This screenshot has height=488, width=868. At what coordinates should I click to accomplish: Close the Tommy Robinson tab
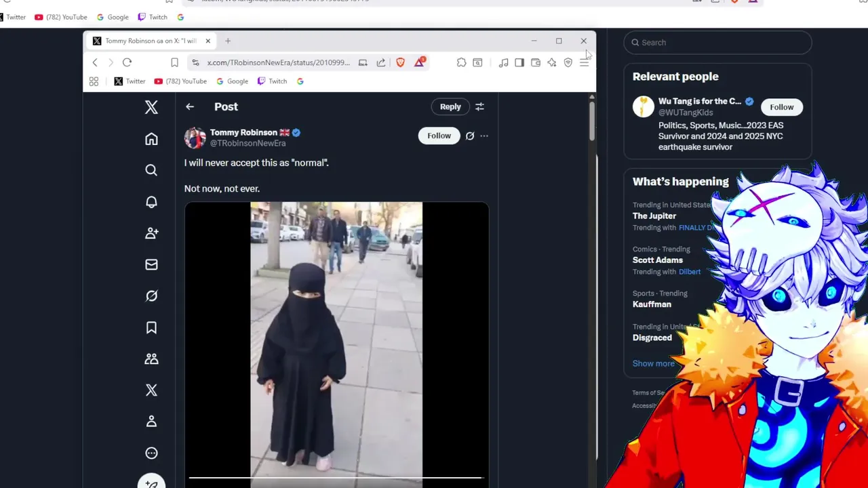pyautogui.click(x=208, y=41)
